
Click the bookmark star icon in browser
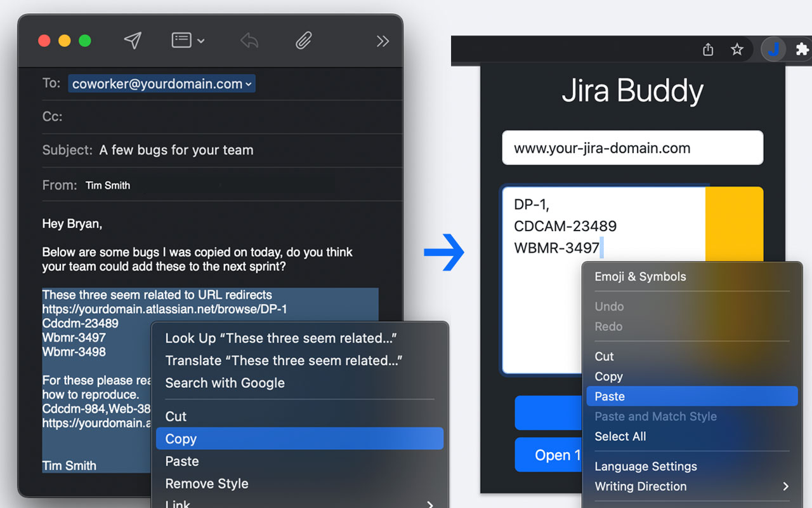coord(737,50)
